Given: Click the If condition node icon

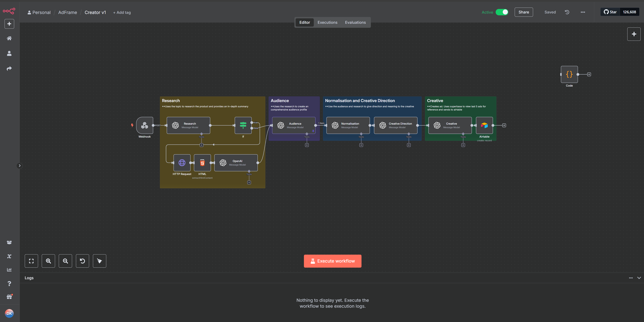Looking at the screenshot, I should pos(243,125).
